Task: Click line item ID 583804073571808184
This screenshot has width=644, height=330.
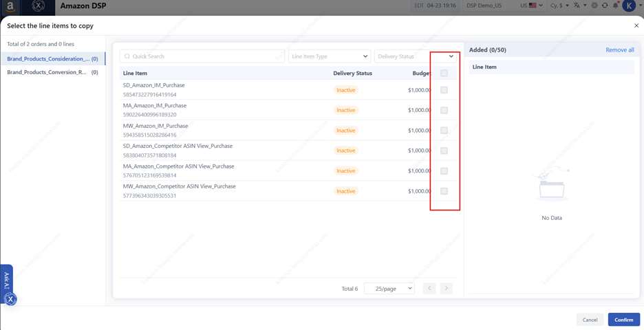Action: pyautogui.click(x=150, y=155)
